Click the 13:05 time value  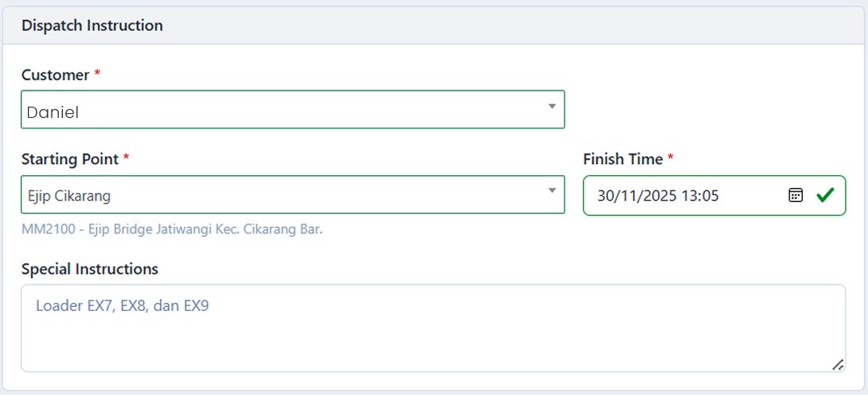pos(702,195)
